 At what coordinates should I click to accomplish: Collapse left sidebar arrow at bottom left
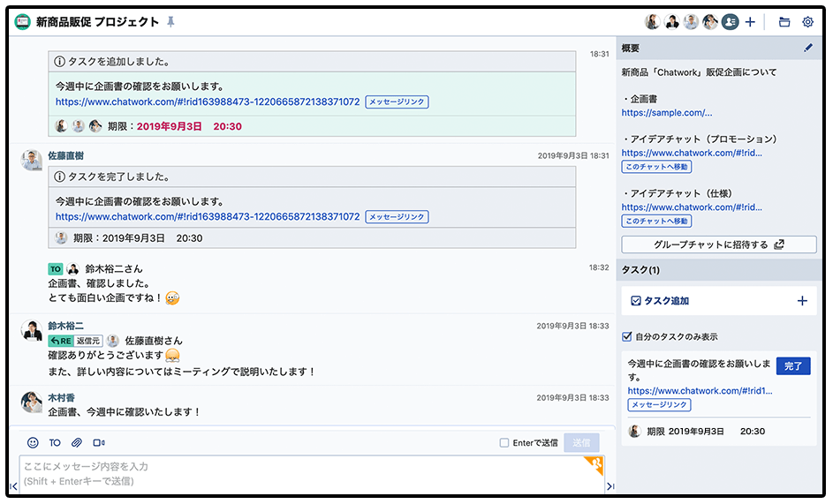[x=14, y=486]
